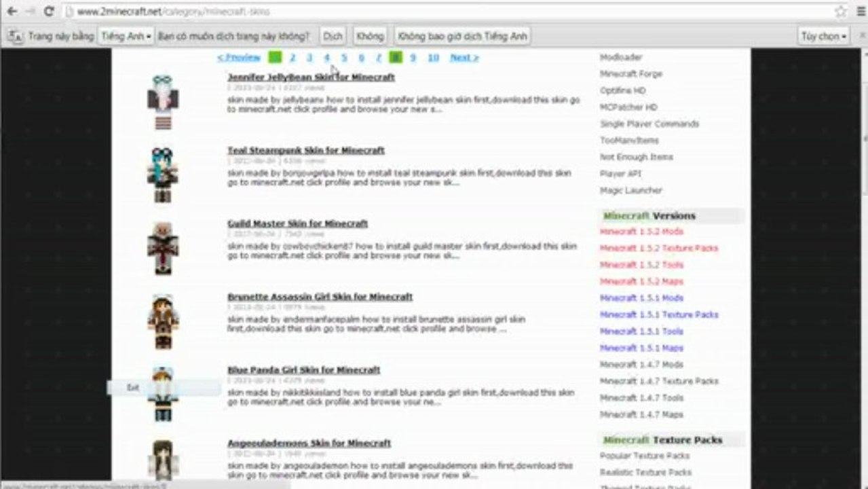Click the address bar URL
The height and width of the screenshot is (489, 868).
pyautogui.click(x=173, y=12)
